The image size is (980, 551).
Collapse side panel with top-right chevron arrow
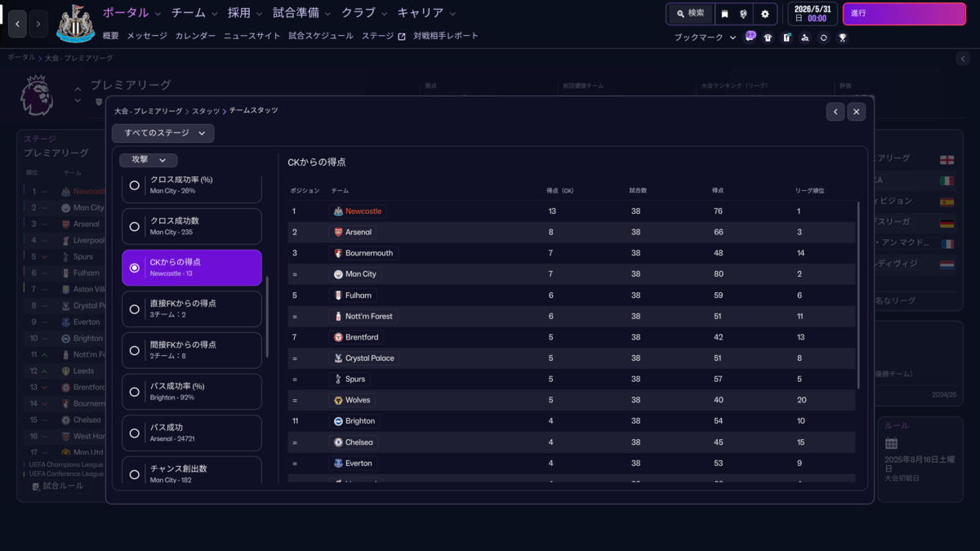[964, 59]
